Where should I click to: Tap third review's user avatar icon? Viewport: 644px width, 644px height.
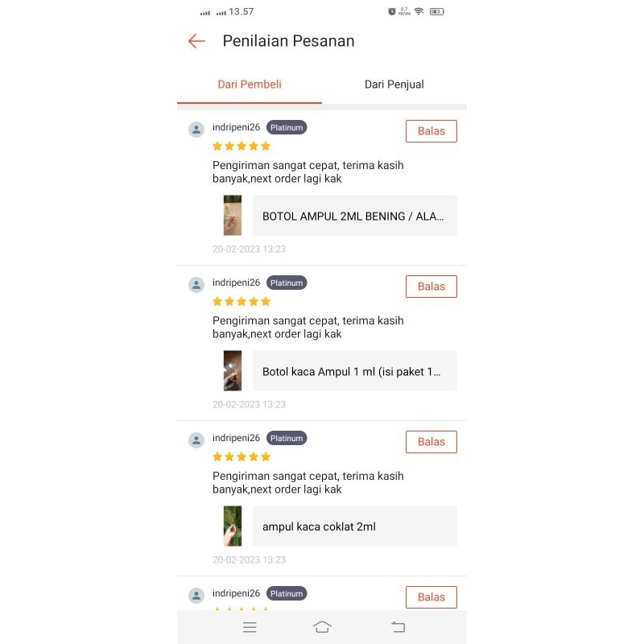click(196, 440)
